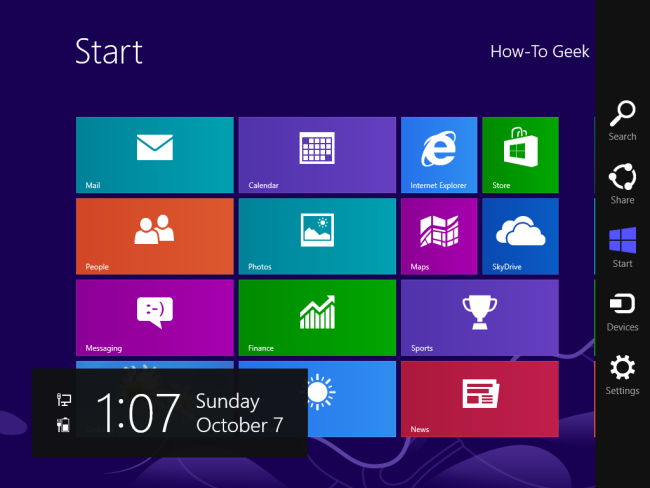Screen dimensions: 650x488
Task: Open the Maps tile
Action: click(x=439, y=236)
